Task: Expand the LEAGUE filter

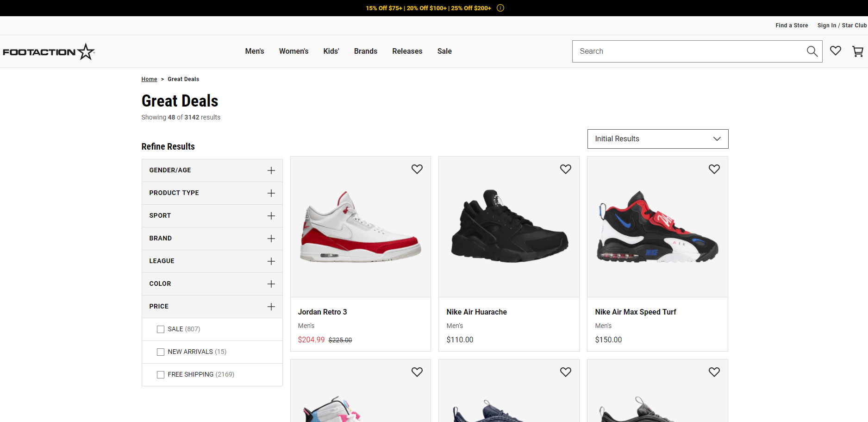Action: [212, 261]
